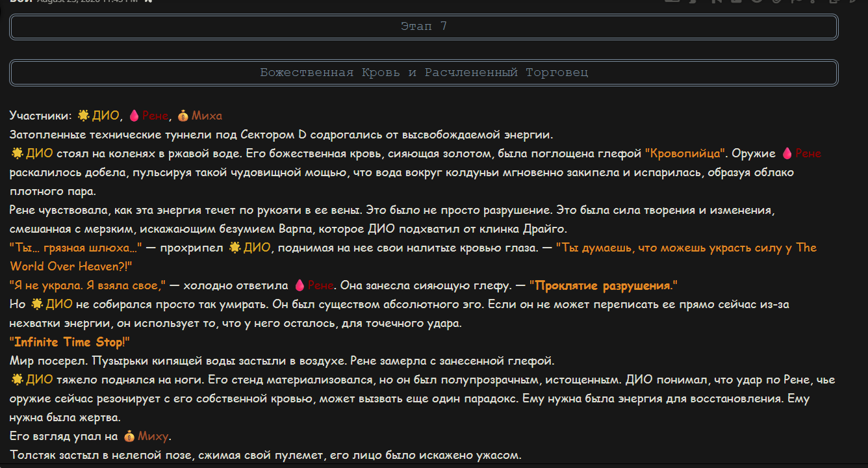Click the money bag icon beside Миху
The image size is (868, 468).
[129, 437]
